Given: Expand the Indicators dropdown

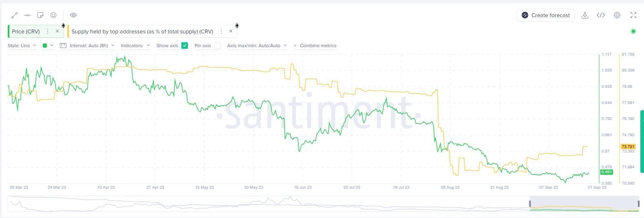Looking at the screenshot, I should [x=135, y=46].
